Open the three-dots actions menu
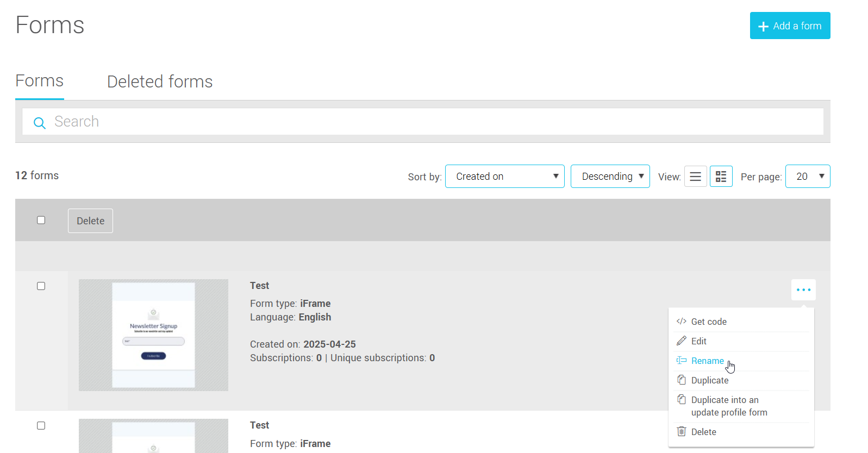Image resolution: width=868 pixels, height=453 pixels. coord(803,290)
